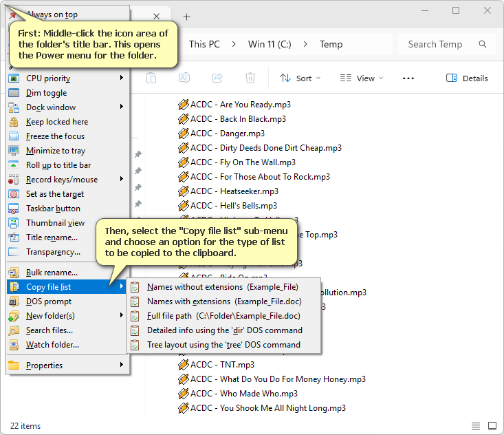Click the Minimize to tray icon
Viewport: 504px width, 435px height.
[13, 151]
